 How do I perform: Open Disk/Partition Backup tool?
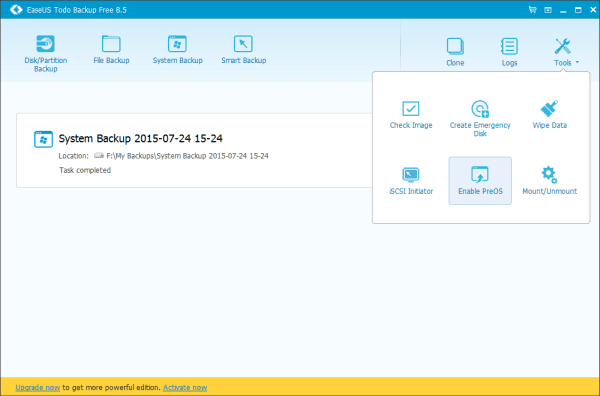(x=46, y=53)
